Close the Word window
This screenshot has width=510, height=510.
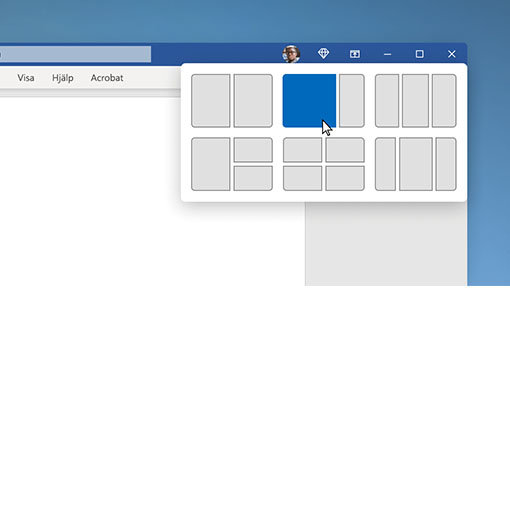click(x=452, y=54)
